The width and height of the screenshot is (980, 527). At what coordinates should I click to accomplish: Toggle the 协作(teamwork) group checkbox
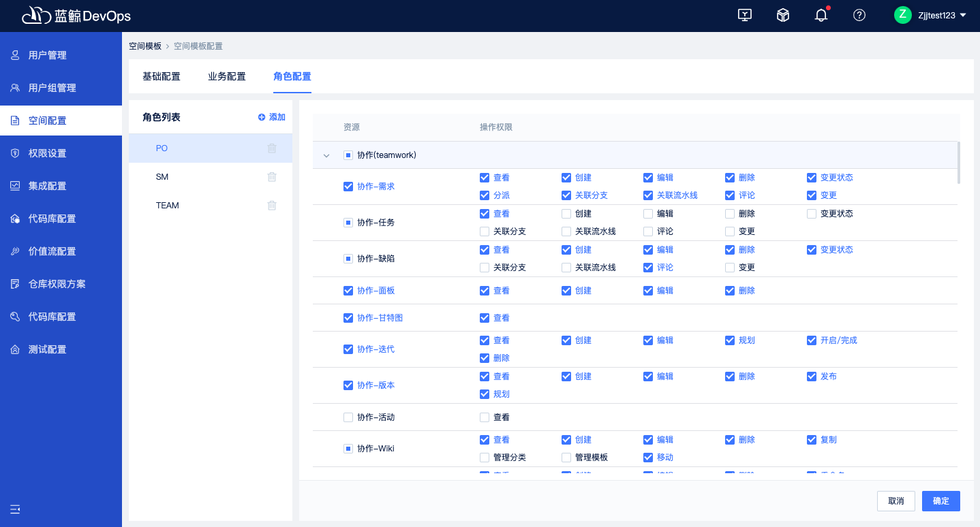[348, 155]
